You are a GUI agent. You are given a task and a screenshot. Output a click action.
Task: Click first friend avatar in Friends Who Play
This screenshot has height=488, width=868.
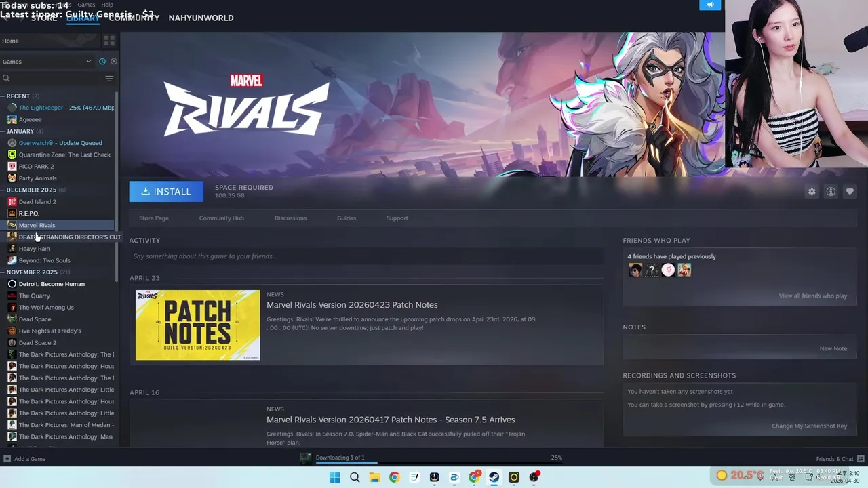tap(635, 270)
